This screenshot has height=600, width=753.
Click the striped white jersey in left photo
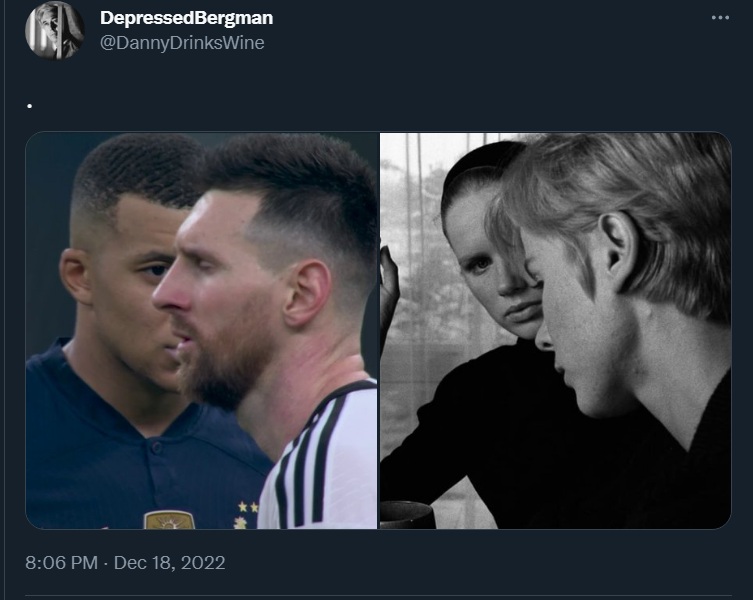click(x=322, y=461)
